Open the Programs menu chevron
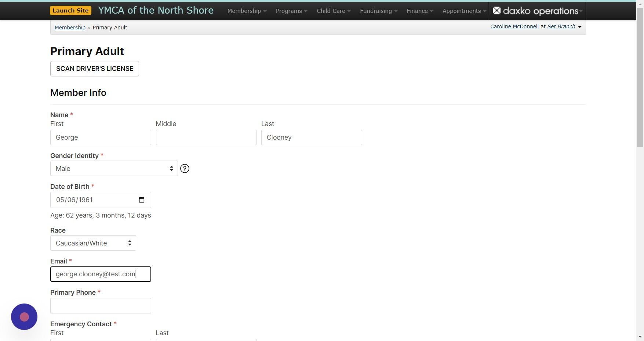The width and height of the screenshot is (644, 341). click(x=305, y=11)
